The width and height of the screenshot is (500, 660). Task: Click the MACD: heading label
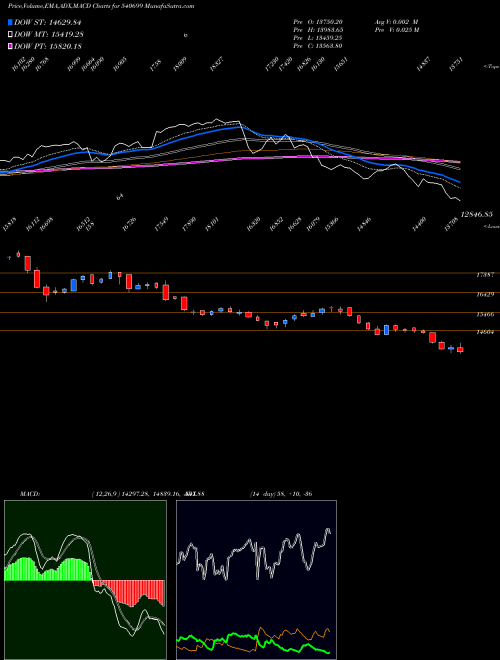click(29, 494)
